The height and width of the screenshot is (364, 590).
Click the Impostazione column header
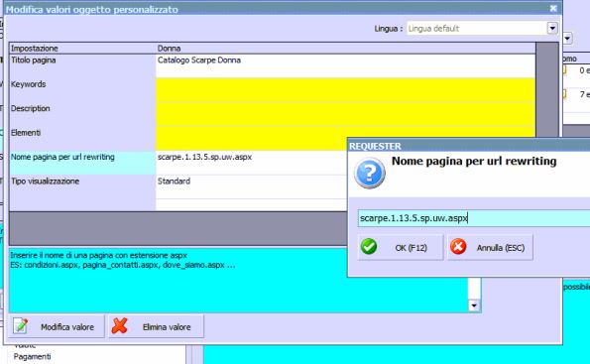tap(82, 49)
